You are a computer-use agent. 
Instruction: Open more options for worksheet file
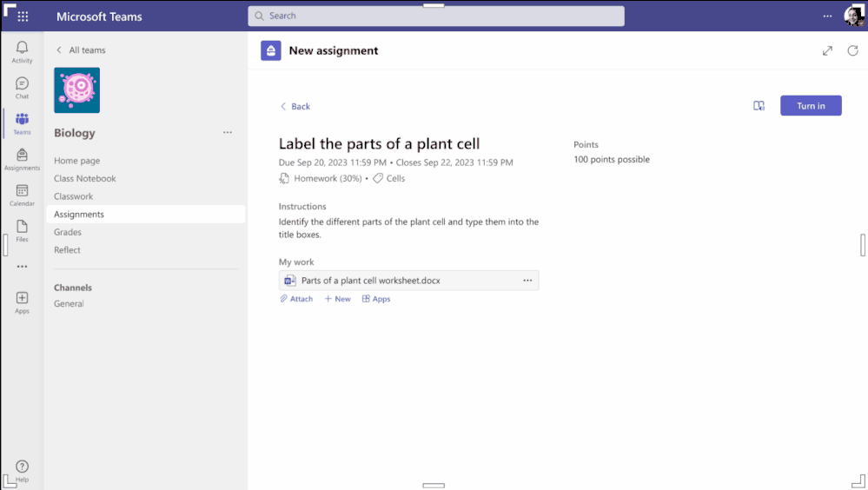527,281
